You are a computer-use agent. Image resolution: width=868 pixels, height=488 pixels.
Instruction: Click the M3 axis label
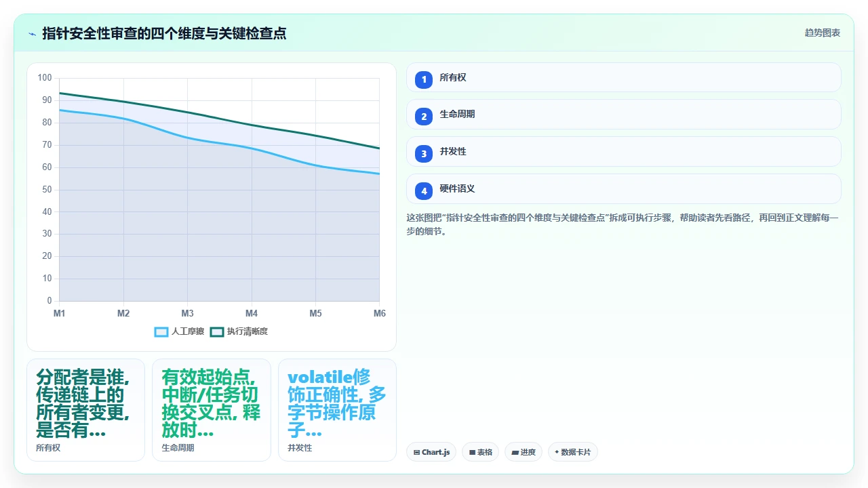(x=188, y=313)
